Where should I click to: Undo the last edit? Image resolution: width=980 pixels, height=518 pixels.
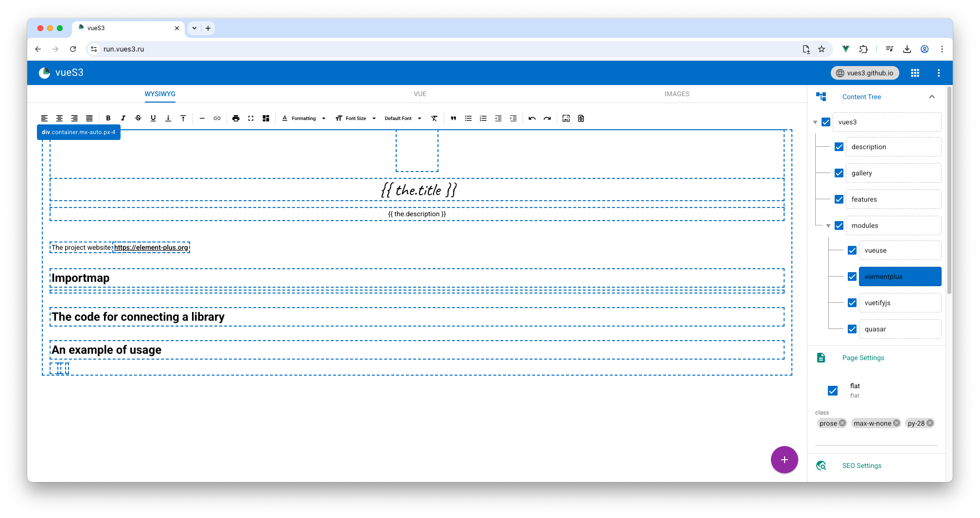coord(532,118)
